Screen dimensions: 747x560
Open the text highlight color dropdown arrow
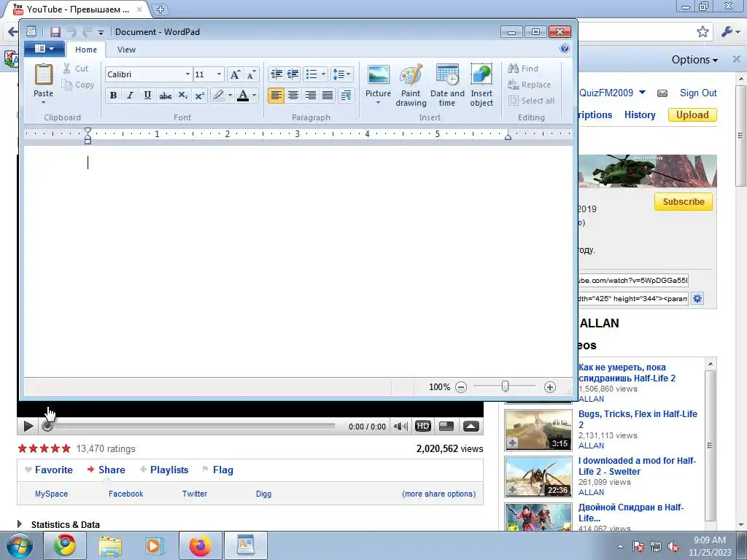pyautogui.click(x=230, y=96)
